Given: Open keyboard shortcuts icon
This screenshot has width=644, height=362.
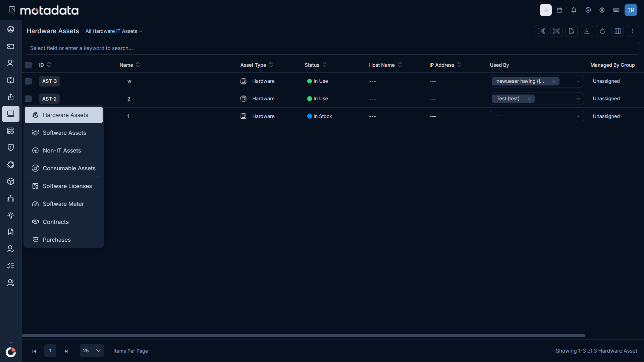Looking at the screenshot, I should pos(616,10).
